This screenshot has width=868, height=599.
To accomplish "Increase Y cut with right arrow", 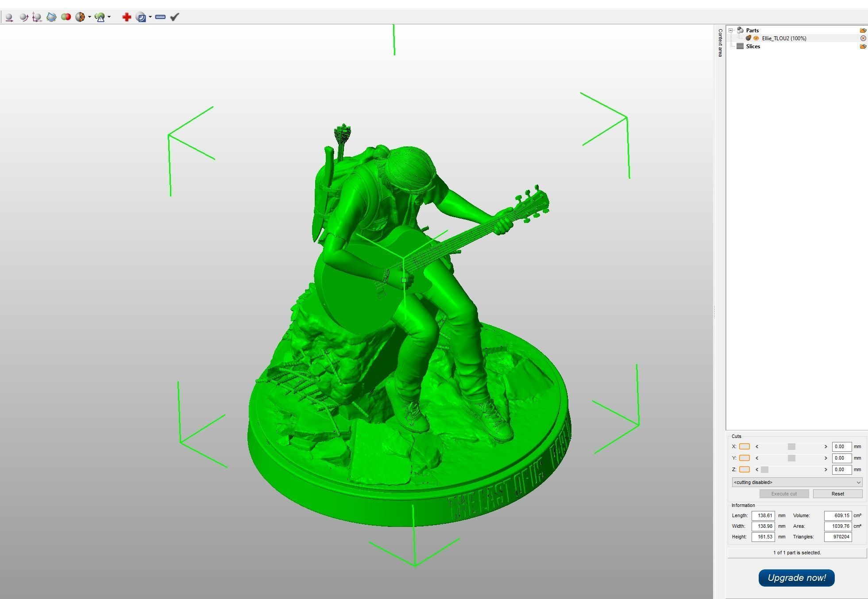I will pyautogui.click(x=826, y=458).
